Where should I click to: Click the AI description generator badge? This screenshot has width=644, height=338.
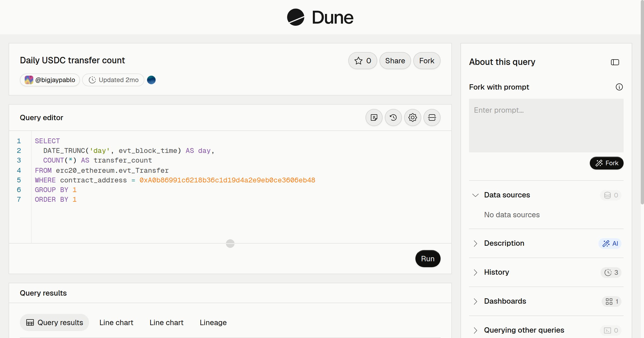coord(610,244)
